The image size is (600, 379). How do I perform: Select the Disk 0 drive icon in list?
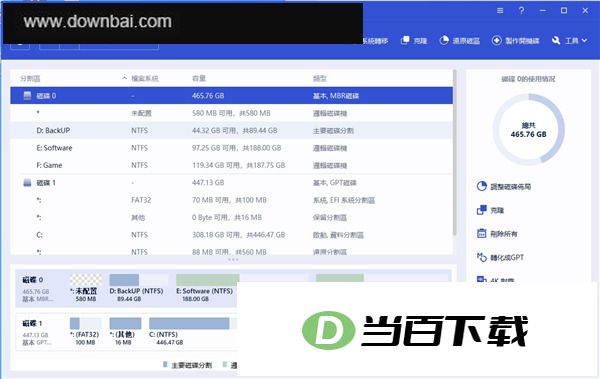27,95
